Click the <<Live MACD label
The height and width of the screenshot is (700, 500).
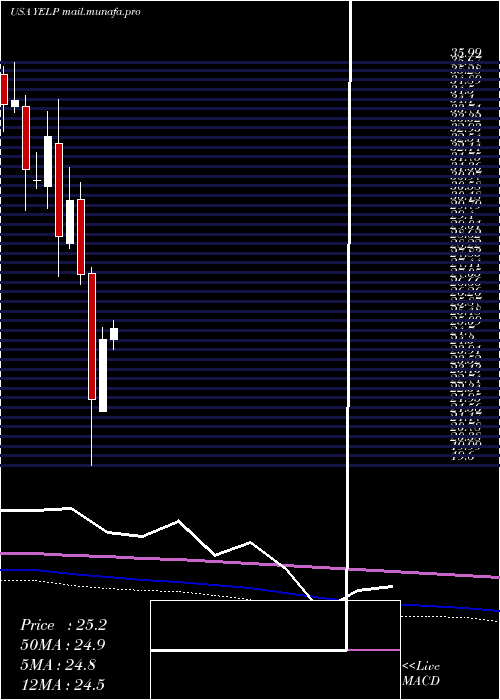(421, 674)
